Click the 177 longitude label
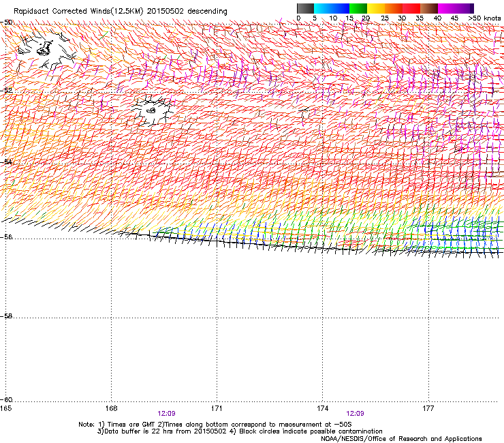The width and height of the screenshot is (504, 443). coord(428,408)
